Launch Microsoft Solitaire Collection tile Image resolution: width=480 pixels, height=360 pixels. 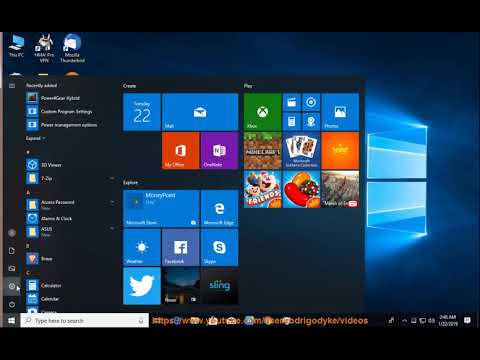tap(301, 151)
